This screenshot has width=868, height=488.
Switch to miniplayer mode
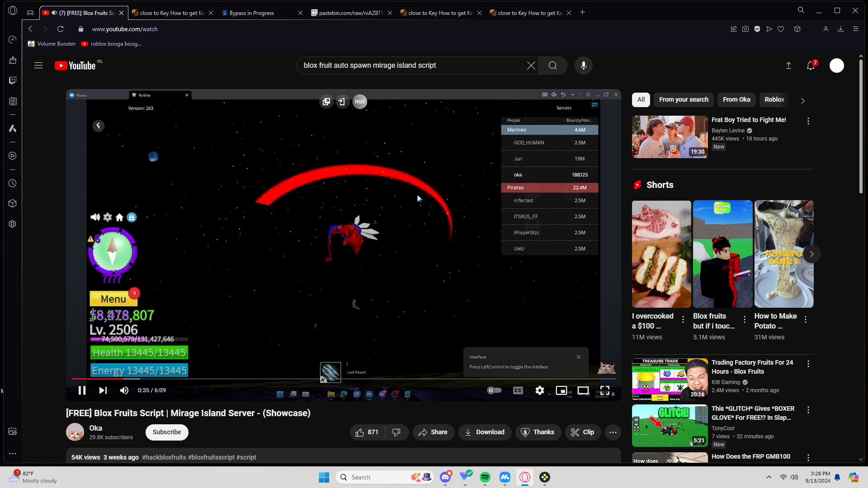click(x=561, y=390)
